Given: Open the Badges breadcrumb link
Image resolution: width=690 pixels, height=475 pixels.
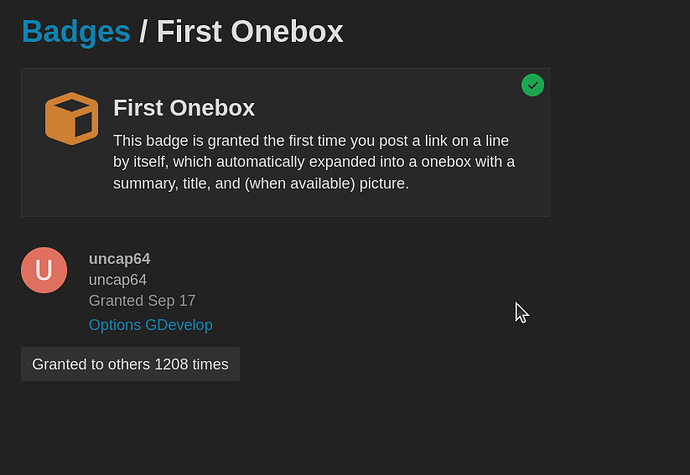Looking at the screenshot, I should 76,32.
